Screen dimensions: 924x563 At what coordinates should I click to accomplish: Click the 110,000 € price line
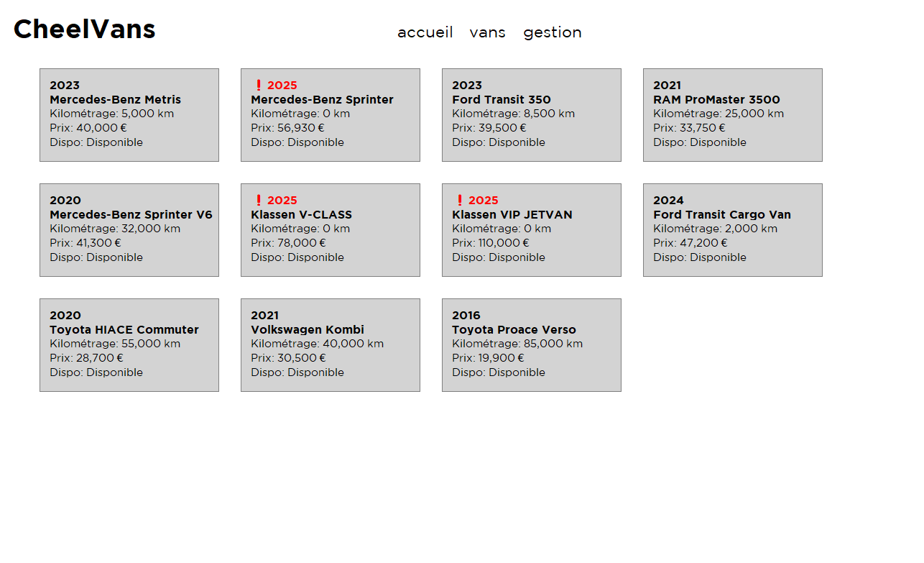[491, 243]
